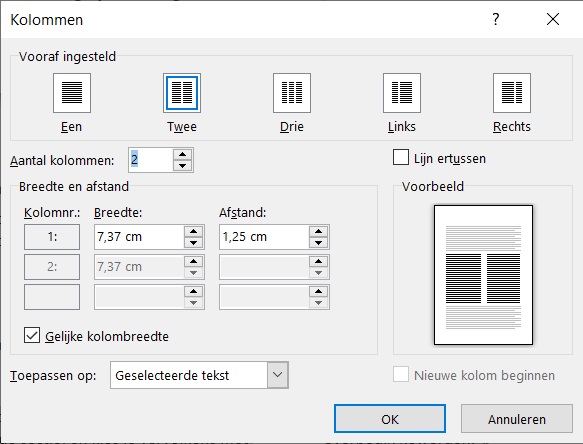This screenshot has width=583, height=444.
Task: Tick the Nieuwe kolom beginnen checkbox
Action: click(401, 374)
